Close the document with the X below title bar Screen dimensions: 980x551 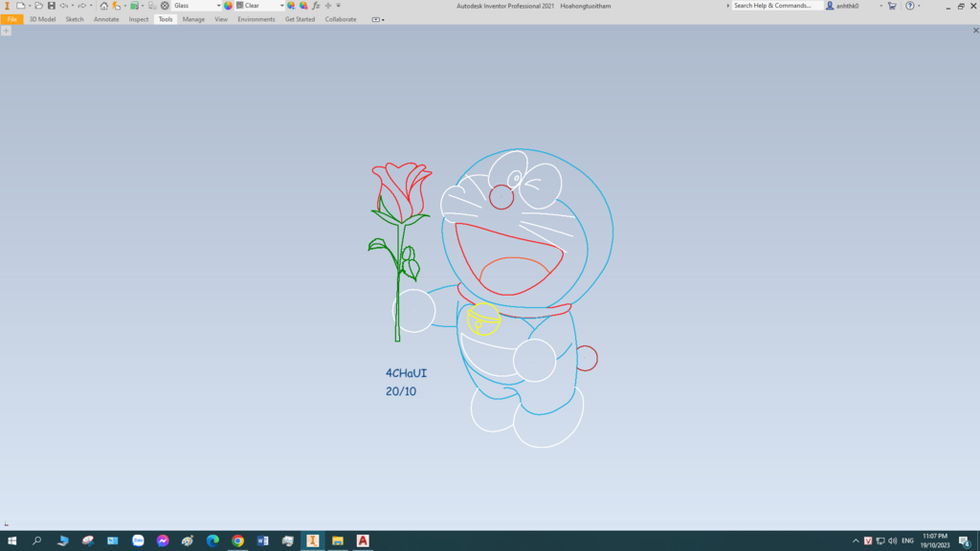(x=975, y=30)
